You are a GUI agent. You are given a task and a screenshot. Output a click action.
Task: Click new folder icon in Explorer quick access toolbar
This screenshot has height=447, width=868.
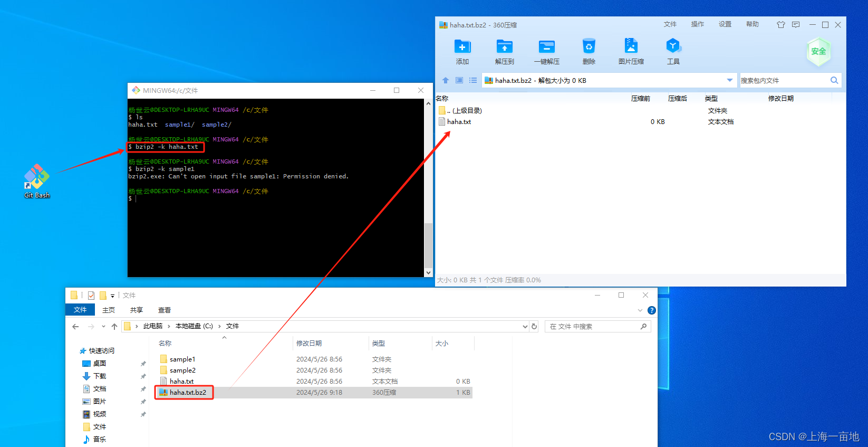(103, 296)
